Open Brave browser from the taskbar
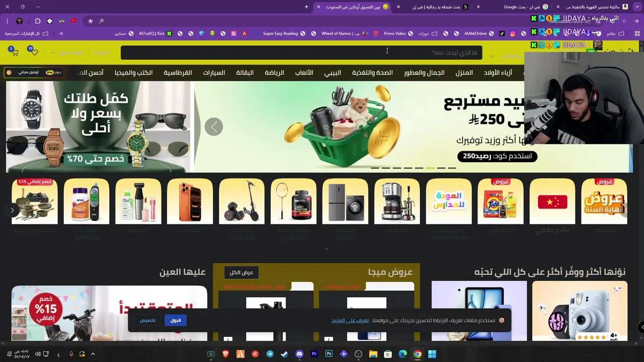644x362 pixels. coord(225,354)
